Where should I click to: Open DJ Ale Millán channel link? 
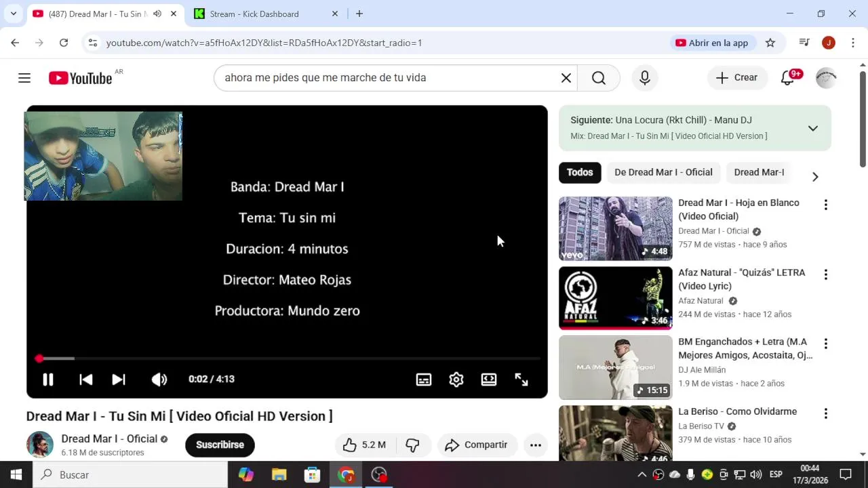[x=702, y=370]
